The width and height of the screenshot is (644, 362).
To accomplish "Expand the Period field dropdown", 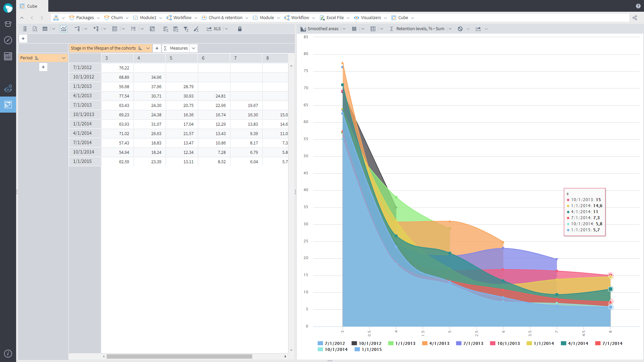I will 63,58.
